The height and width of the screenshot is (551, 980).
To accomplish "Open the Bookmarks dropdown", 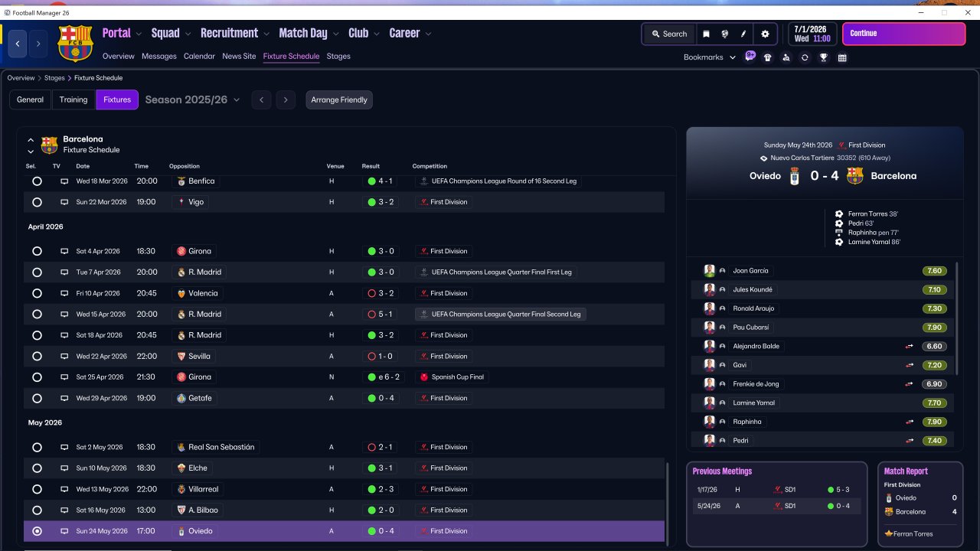I will pos(710,57).
